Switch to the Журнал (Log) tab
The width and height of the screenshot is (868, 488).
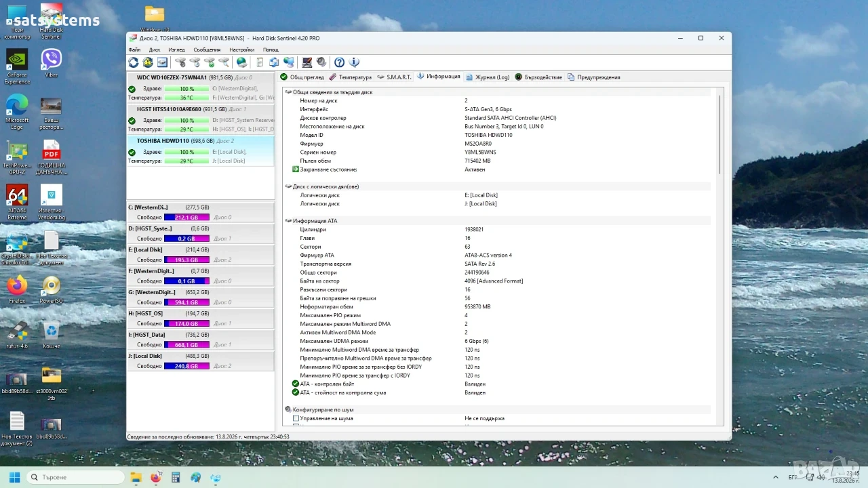click(488, 77)
